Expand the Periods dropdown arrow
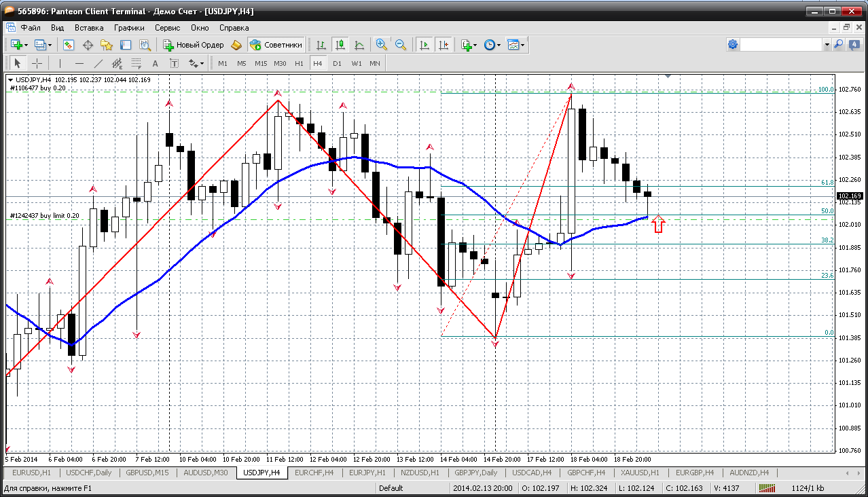The width and height of the screenshot is (868, 497). point(499,45)
